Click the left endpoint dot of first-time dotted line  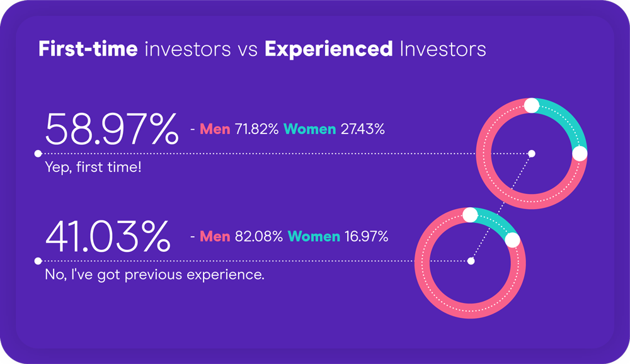click(38, 154)
